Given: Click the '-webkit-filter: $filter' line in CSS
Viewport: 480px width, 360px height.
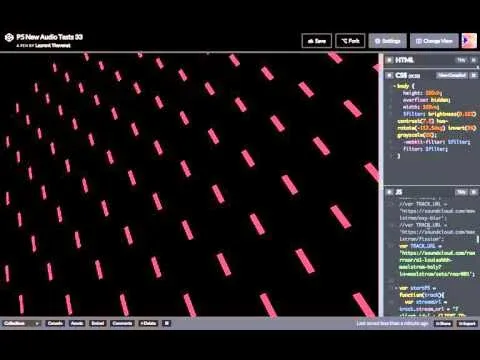Looking at the screenshot, I should [436, 142].
